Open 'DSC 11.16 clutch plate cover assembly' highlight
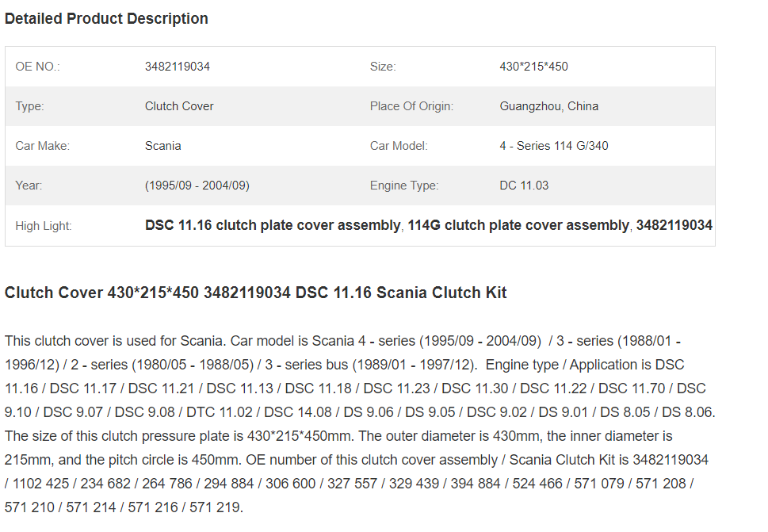Image resolution: width=768 pixels, height=532 pixels. click(x=273, y=225)
